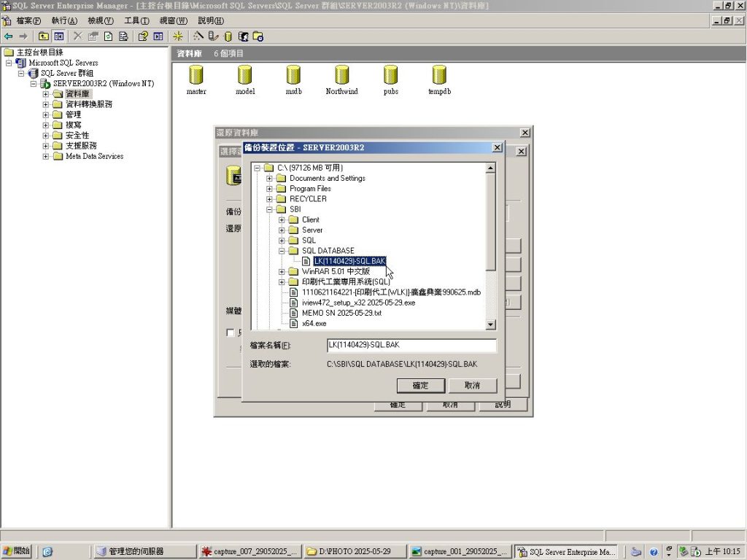Click the yellow star New toolbar icon
Screen dimensions: 747x560
178,36
